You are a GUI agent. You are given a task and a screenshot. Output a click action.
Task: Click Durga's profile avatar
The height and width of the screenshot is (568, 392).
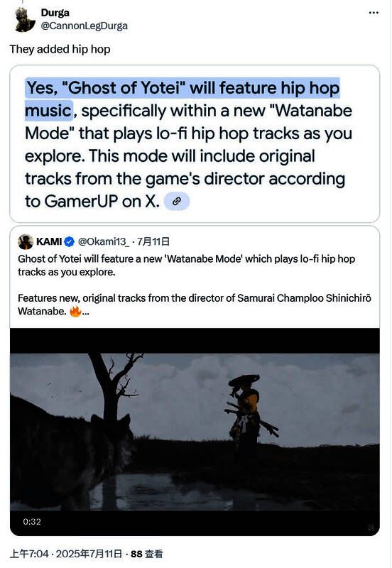click(x=25, y=20)
